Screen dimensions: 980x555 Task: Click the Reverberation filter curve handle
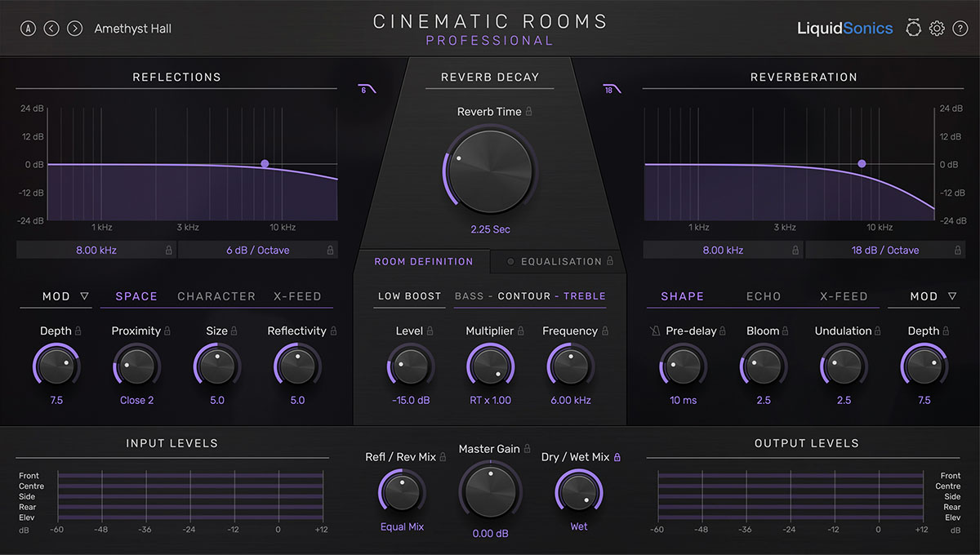862,164
